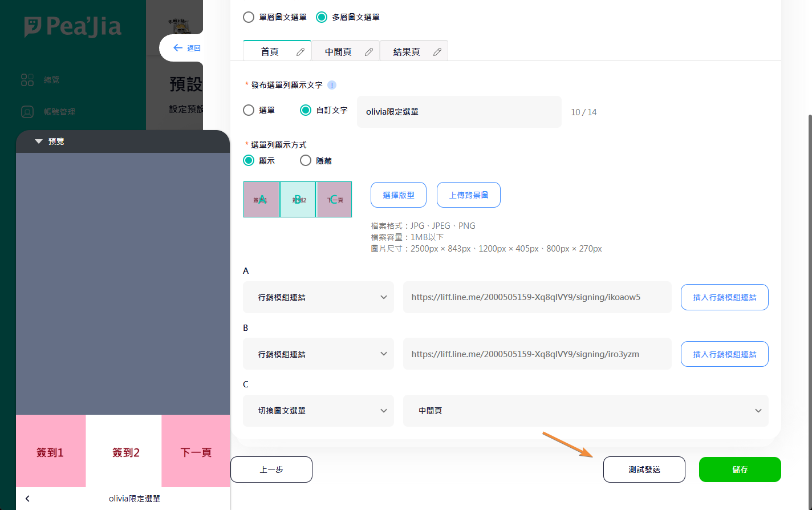812x510 pixels.
Task: Switch to the 結果頁 tab
Action: pyautogui.click(x=406, y=52)
